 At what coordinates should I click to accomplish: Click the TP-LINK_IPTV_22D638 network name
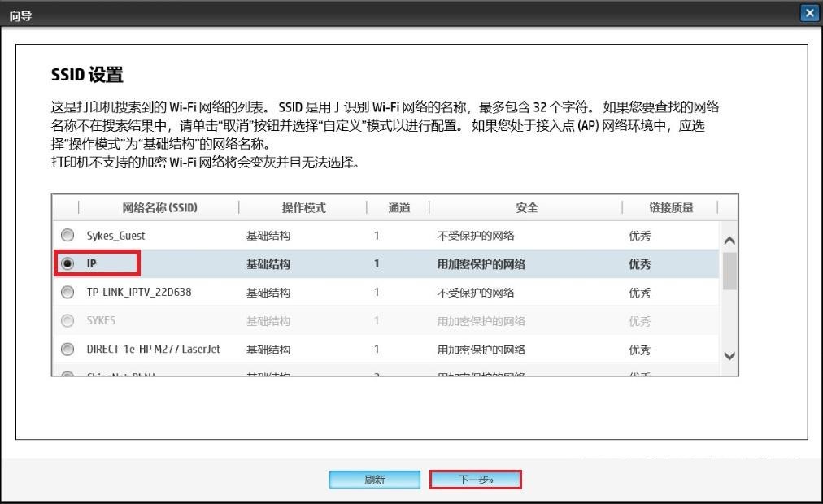pos(138,292)
